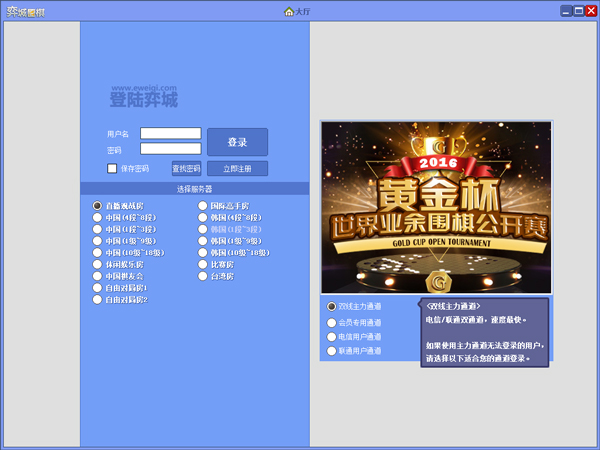Select 自由对局房2 server

coord(97,300)
